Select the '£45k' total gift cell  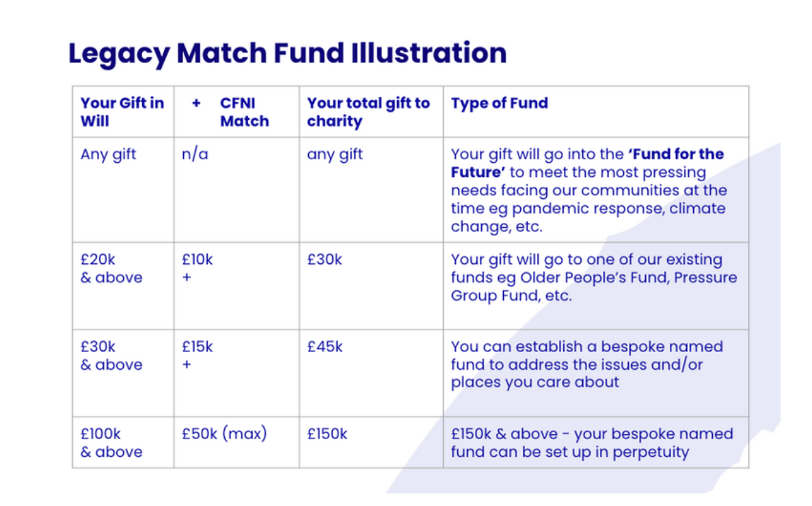click(325, 347)
